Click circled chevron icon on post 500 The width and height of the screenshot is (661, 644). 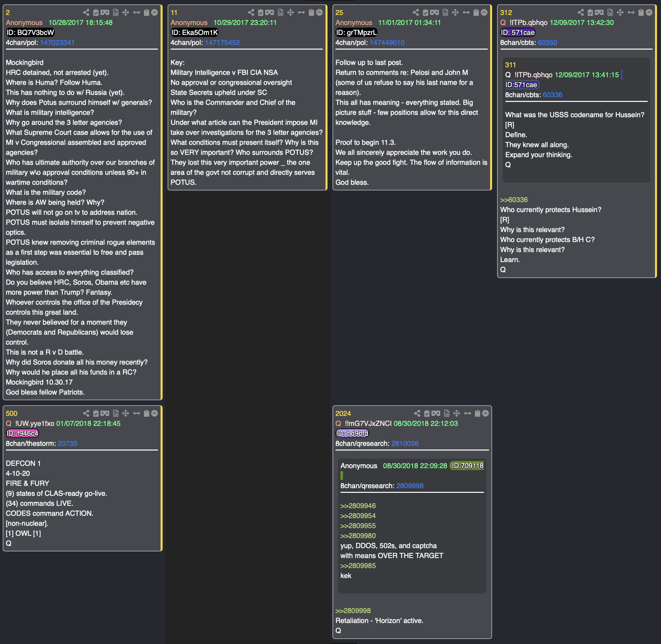pos(154,413)
